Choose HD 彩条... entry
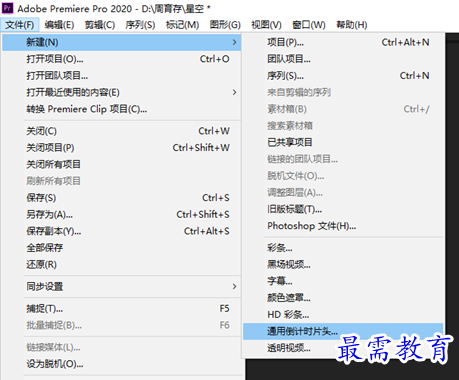Image resolution: width=459 pixels, height=380 pixels. point(343,314)
